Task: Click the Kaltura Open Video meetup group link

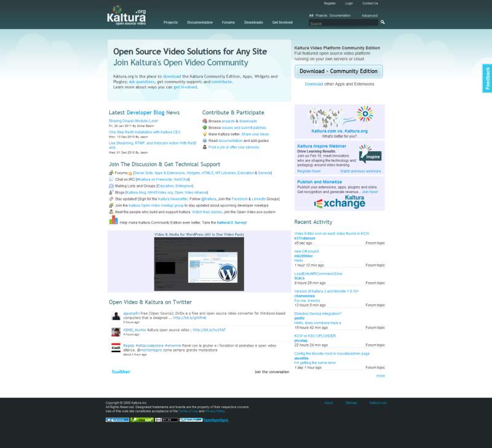Action: coord(156,205)
